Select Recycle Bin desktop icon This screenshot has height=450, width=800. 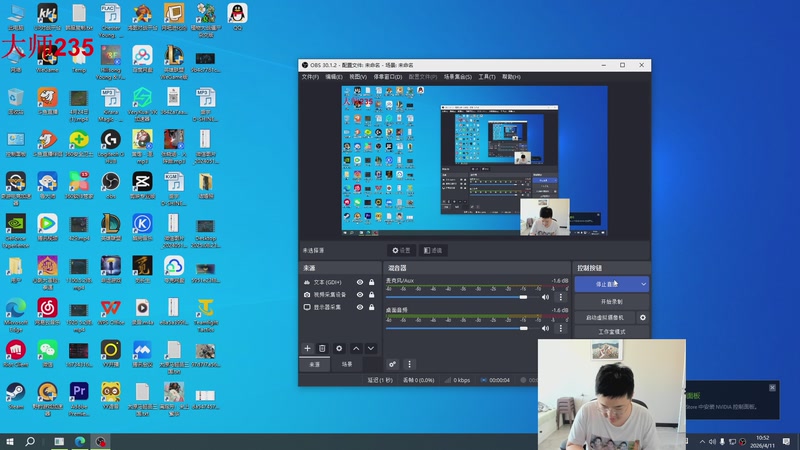click(16, 101)
